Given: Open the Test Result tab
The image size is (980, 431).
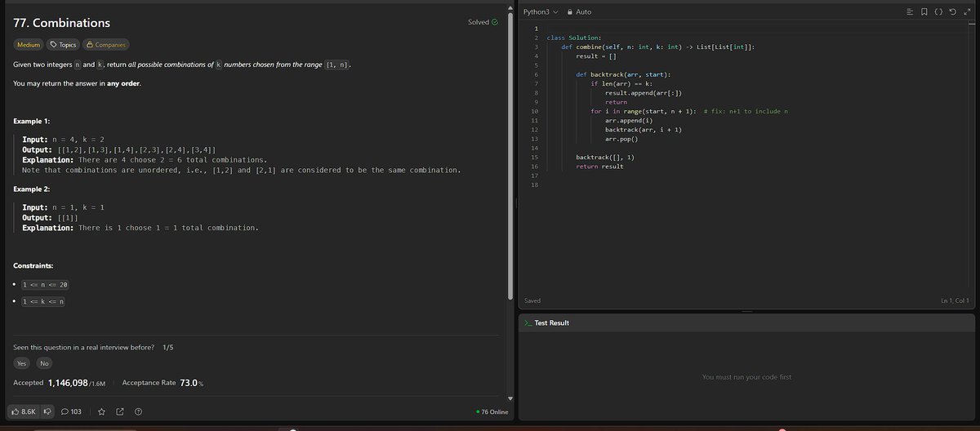Looking at the screenshot, I should [546, 322].
